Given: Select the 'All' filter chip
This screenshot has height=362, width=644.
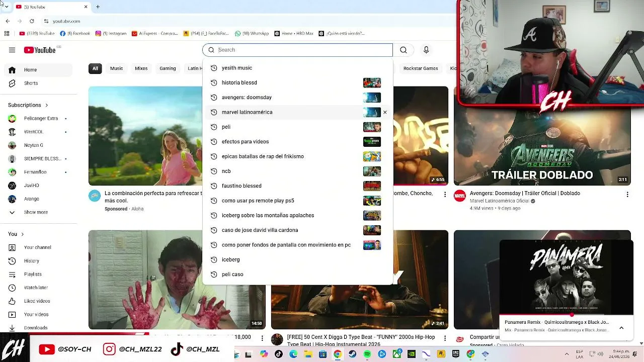Looking at the screenshot, I should coord(95,68).
